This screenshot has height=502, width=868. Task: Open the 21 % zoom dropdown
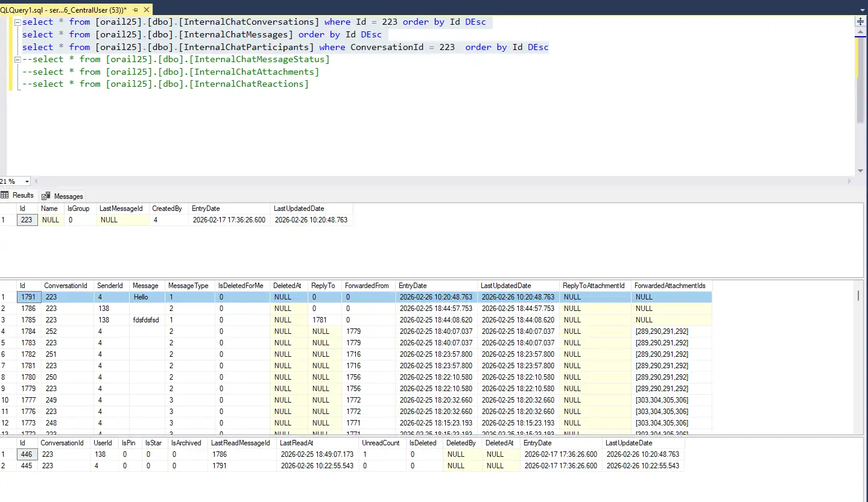[x=27, y=181]
